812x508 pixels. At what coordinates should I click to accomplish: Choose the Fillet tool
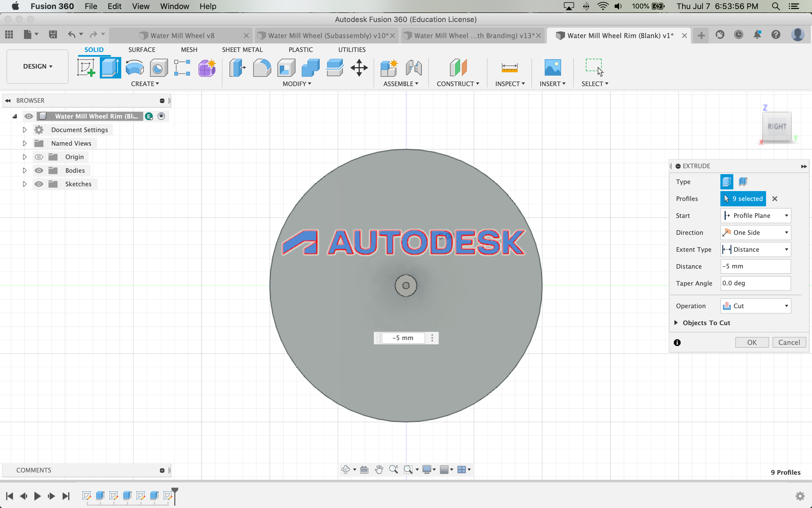click(262, 67)
